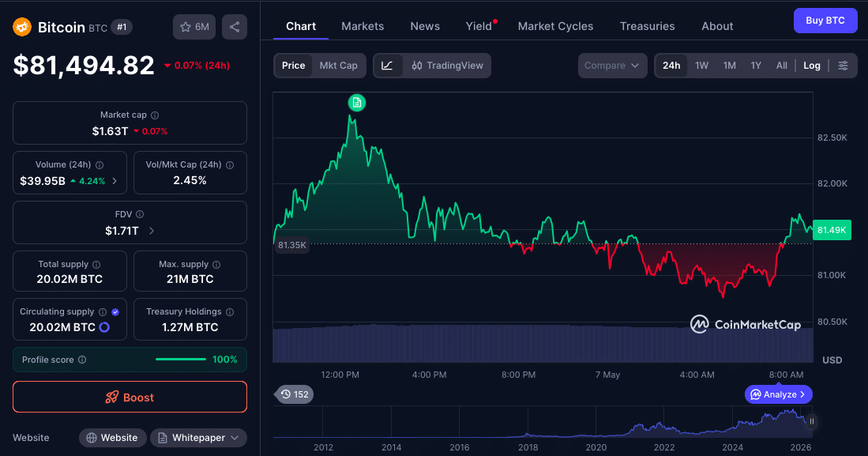Click the 21M BTC max supply value
The width and height of the screenshot is (868, 456).
point(190,279)
